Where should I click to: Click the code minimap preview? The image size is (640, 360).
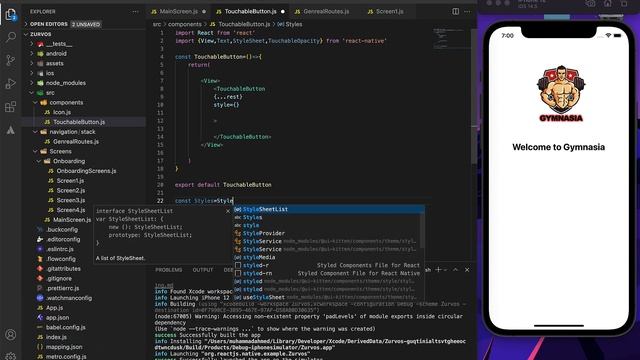450,38
